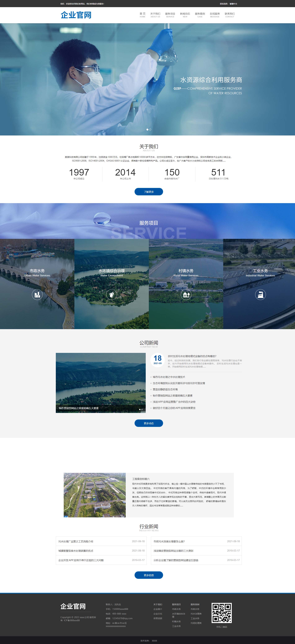Open the 水环境综合治理 service card title
Screen dimensions: 295x644
(x=112, y=271)
